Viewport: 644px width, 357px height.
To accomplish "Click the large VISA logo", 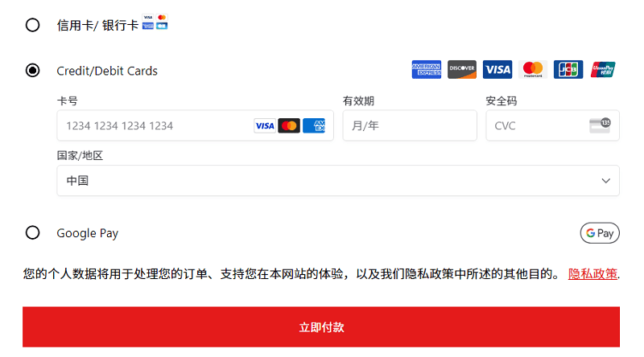I will tap(497, 69).
